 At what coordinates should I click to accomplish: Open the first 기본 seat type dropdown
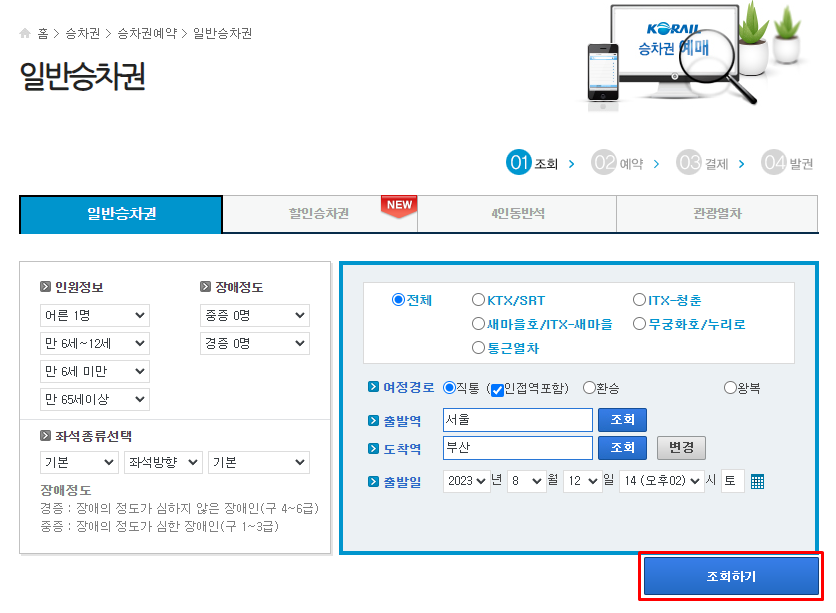pyautogui.click(x=79, y=462)
